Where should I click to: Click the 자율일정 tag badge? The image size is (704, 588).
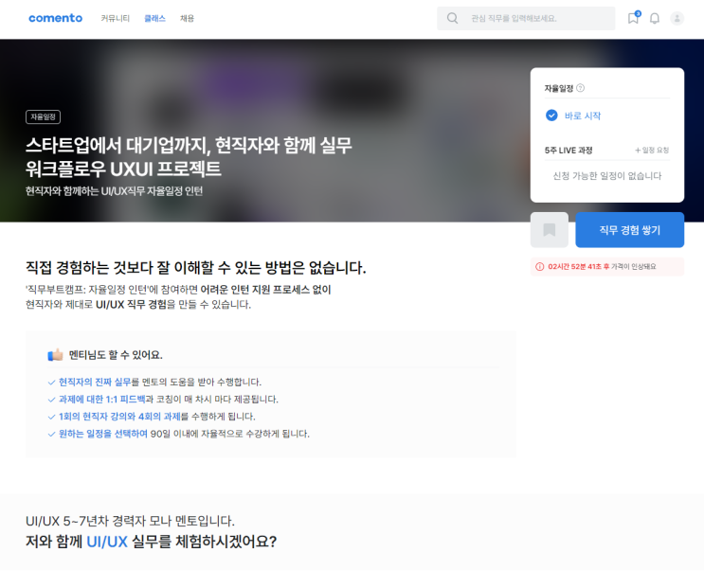pos(43,116)
